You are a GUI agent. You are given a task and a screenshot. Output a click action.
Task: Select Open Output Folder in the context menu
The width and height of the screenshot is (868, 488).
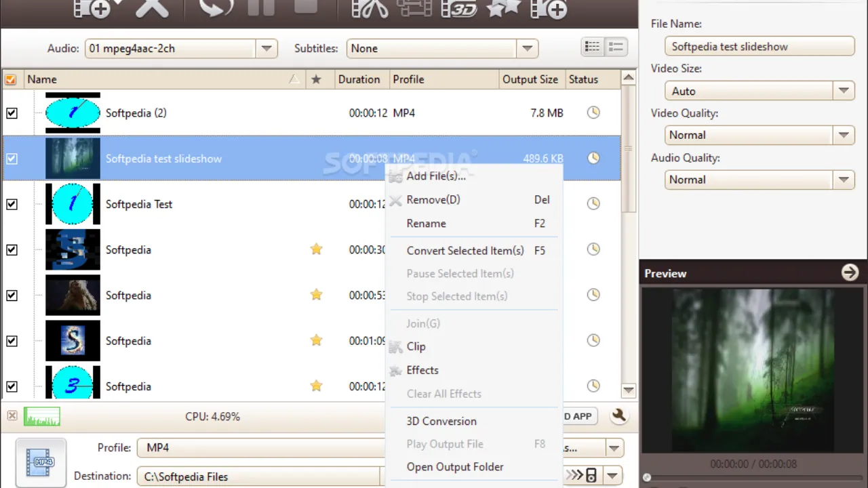coord(455,466)
